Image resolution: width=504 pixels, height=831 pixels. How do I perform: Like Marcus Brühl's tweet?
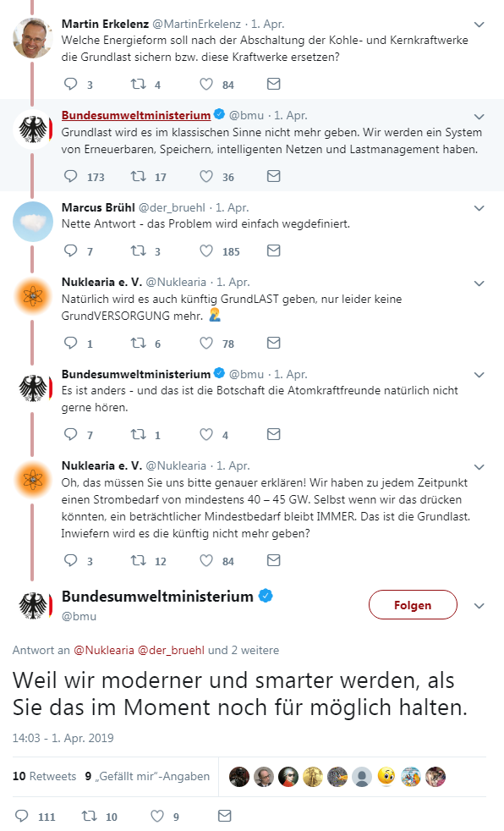point(206,250)
